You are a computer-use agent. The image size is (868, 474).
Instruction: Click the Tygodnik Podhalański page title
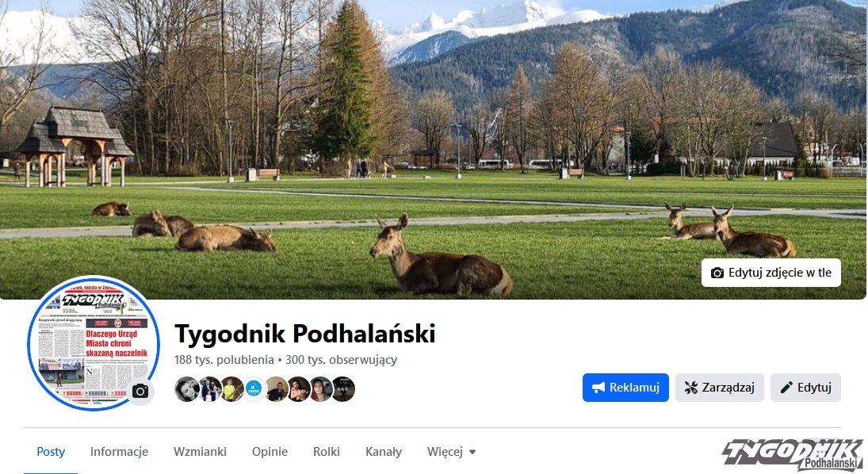305,334
